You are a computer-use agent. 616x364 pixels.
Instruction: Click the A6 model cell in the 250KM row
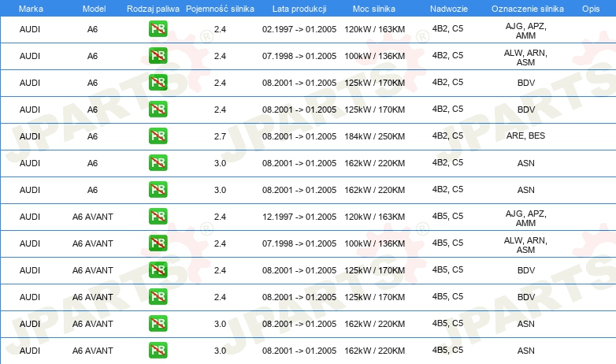click(92, 136)
